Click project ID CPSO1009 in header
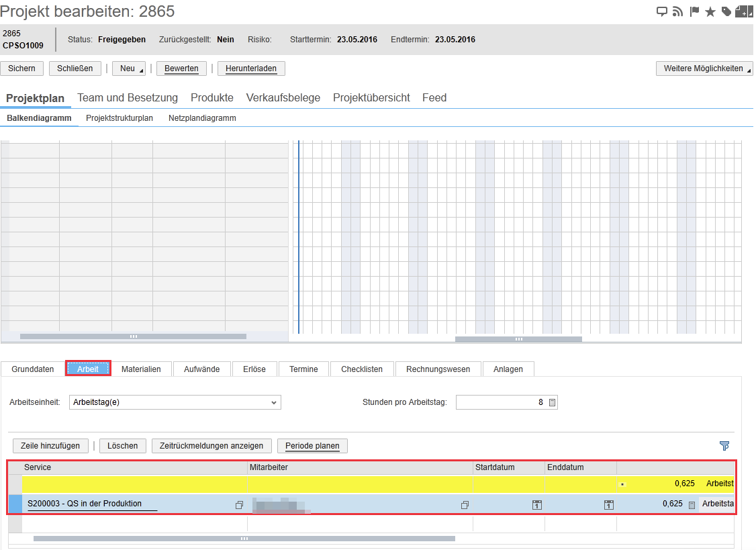This screenshot has height=550, width=756. [23, 46]
